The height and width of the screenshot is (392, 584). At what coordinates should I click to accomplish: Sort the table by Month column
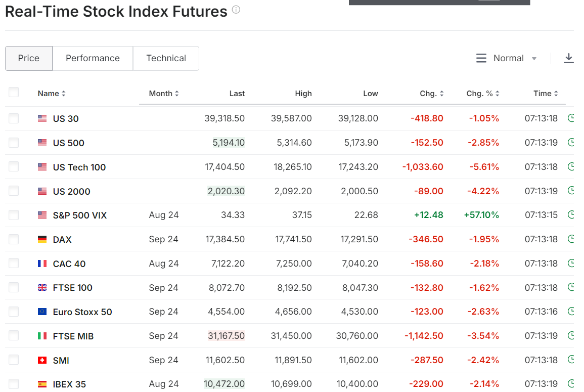pyautogui.click(x=164, y=94)
